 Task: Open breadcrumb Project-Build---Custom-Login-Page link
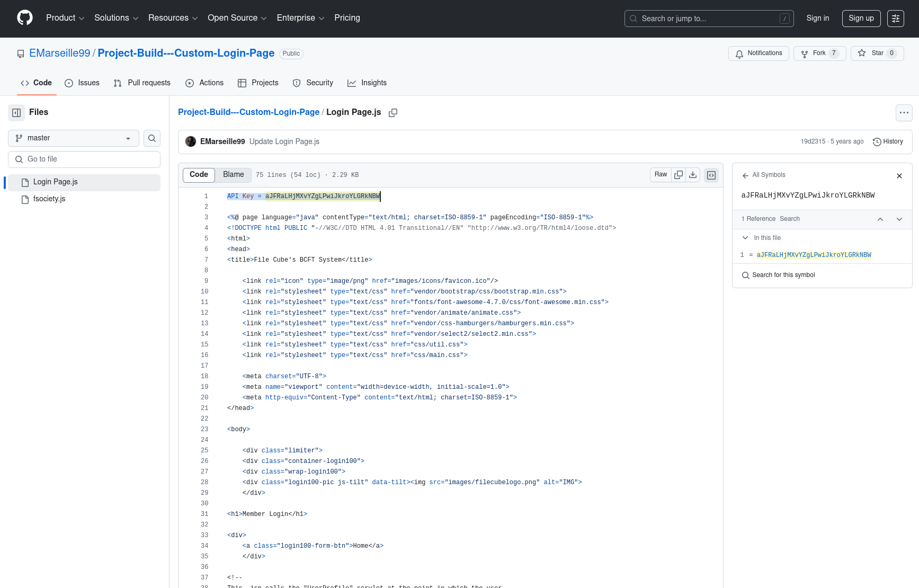248,112
